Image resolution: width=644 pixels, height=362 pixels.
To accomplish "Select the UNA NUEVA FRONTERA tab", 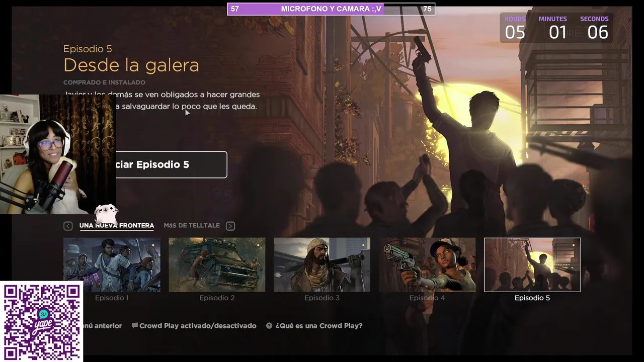I will point(117,226).
